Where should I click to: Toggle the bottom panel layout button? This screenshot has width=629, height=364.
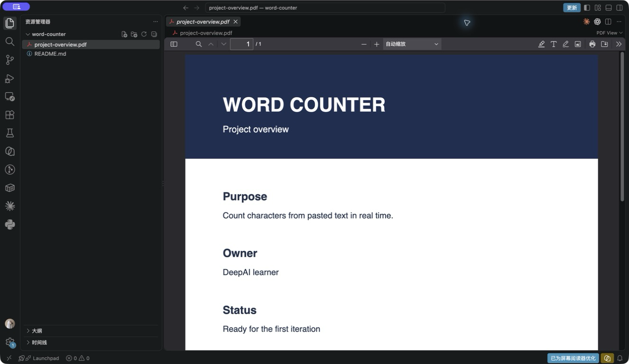(609, 8)
